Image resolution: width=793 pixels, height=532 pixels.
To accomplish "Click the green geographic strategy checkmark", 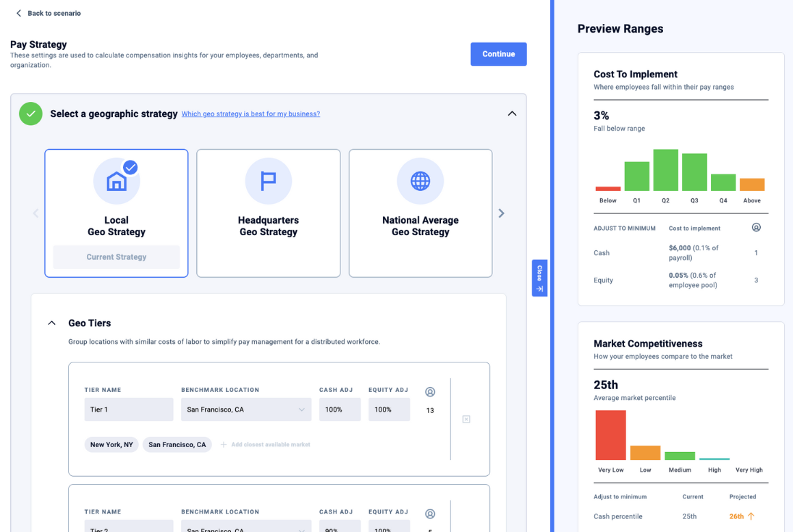I will (x=31, y=114).
